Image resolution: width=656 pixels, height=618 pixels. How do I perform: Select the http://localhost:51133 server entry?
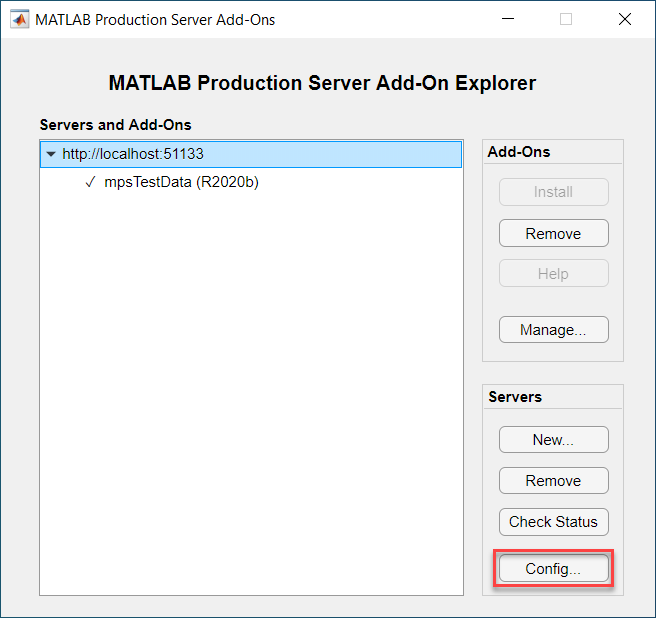point(251,154)
